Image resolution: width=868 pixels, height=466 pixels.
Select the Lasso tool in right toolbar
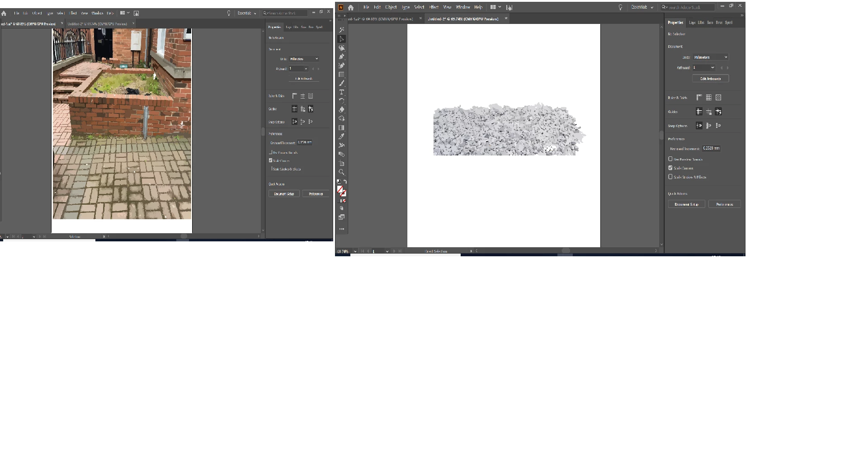[342, 48]
